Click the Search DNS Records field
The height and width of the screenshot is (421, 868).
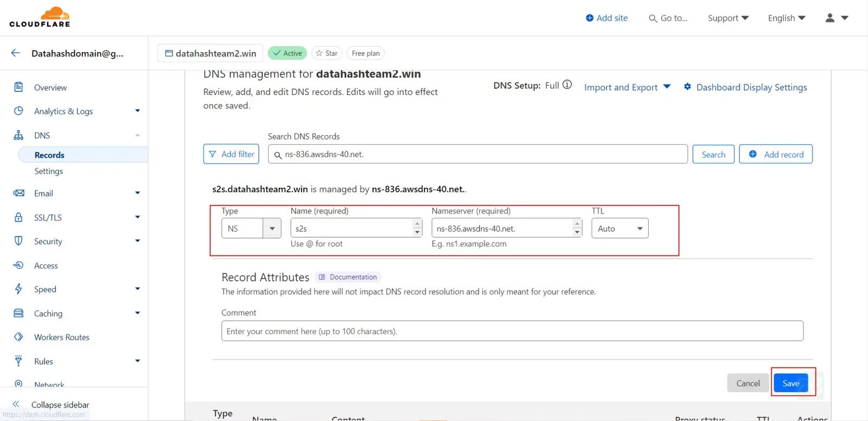[x=478, y=154]
